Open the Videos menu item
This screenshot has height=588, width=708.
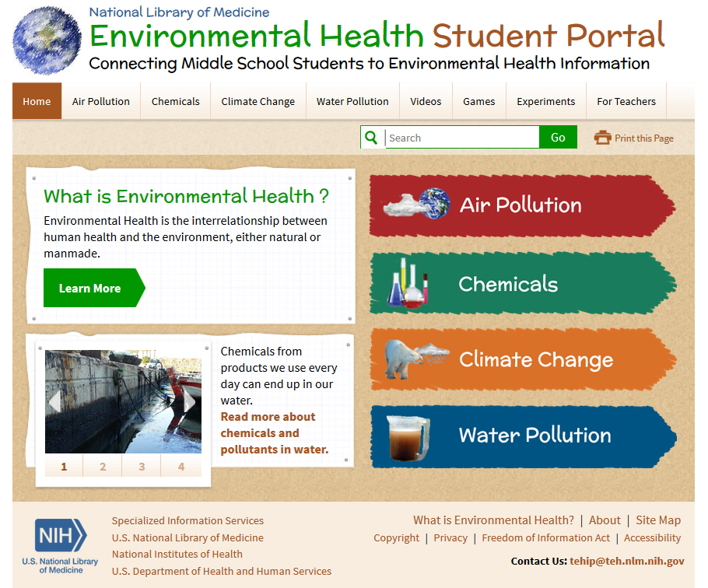click(426, 101)
